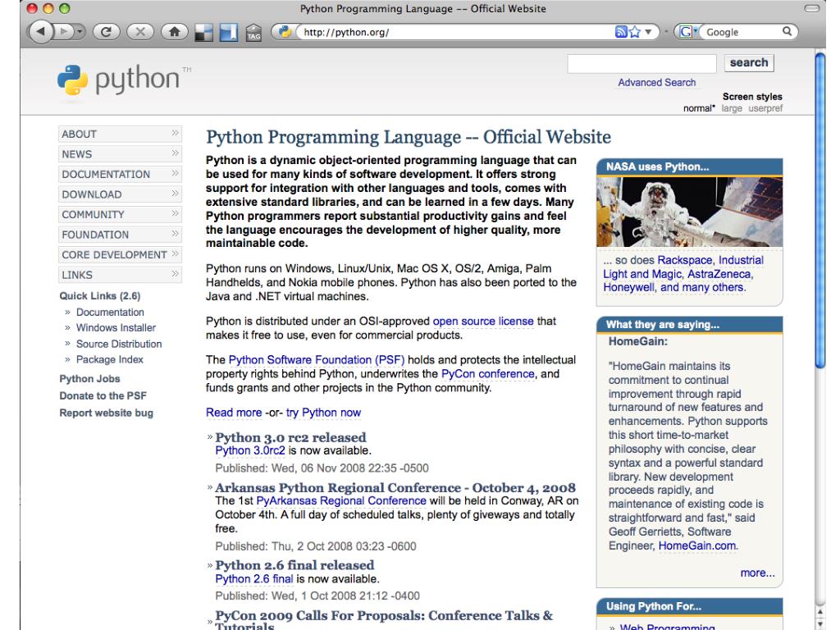Click the window toolbar toggle pill button
This screenshot has height=630, width=840.
click(812, 8)
